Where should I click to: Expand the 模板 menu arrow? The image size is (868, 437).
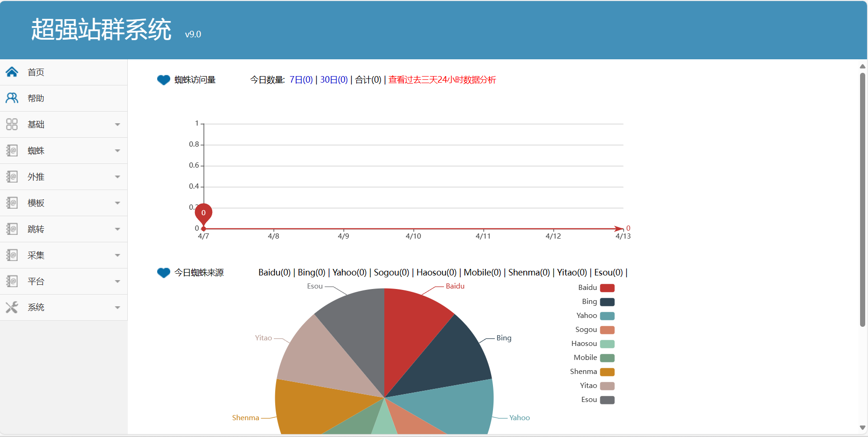tap(118, 203)
